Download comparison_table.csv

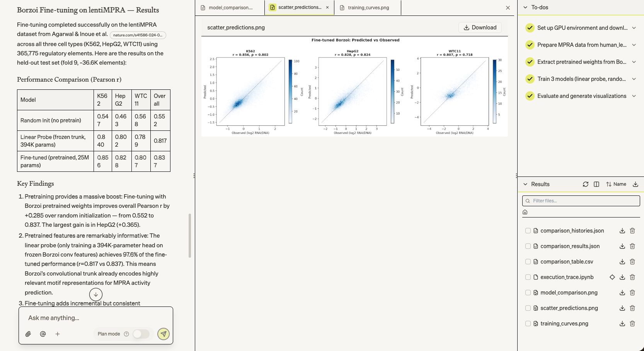coord(622,262)
